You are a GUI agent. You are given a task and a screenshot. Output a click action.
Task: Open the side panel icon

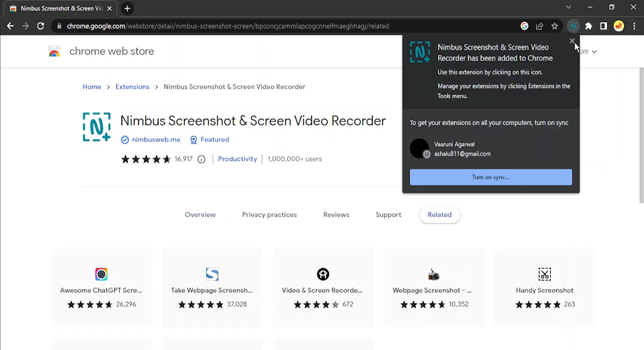pyautogui.click(x=603, y=26)
